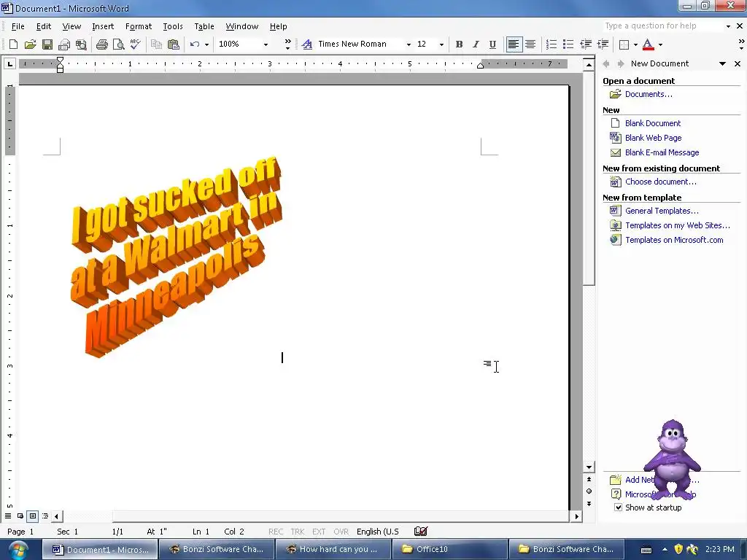Screen dimensions: 747x560
Task: Click the vertical scrollbar down arrow
Action: click(x=589, y=467)
